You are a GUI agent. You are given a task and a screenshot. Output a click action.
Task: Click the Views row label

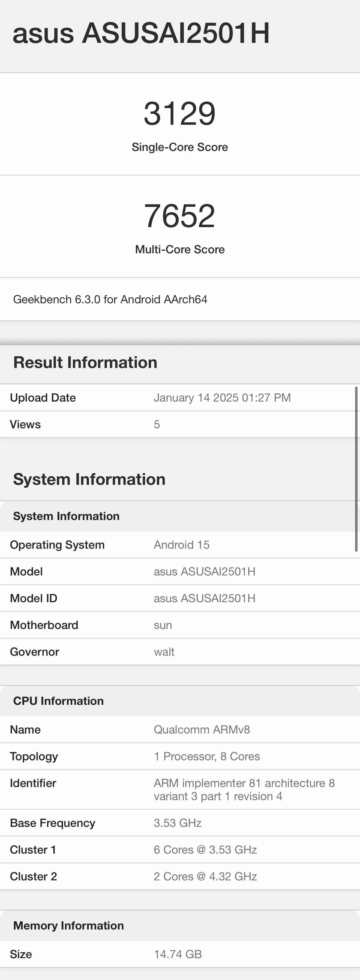point(25,424)
